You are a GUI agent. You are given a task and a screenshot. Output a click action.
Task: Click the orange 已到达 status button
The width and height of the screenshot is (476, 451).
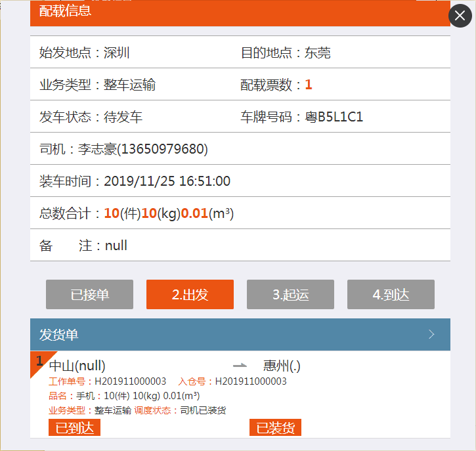point(74,428)
